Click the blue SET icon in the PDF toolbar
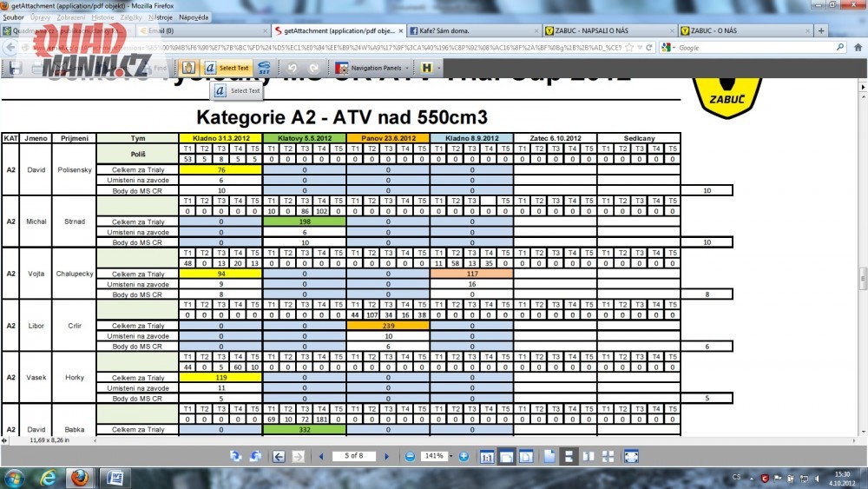This screenshot has width=868, height=489. tap(264, 68)
